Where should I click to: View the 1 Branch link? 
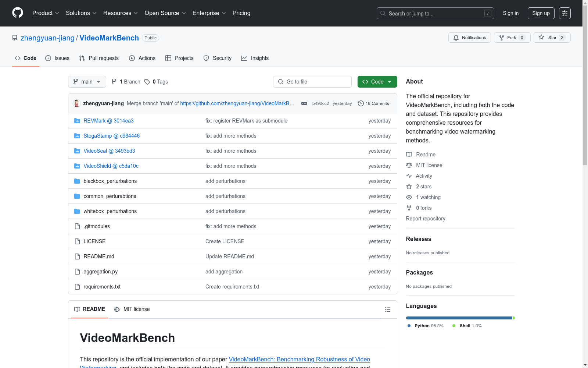[126, 82]
